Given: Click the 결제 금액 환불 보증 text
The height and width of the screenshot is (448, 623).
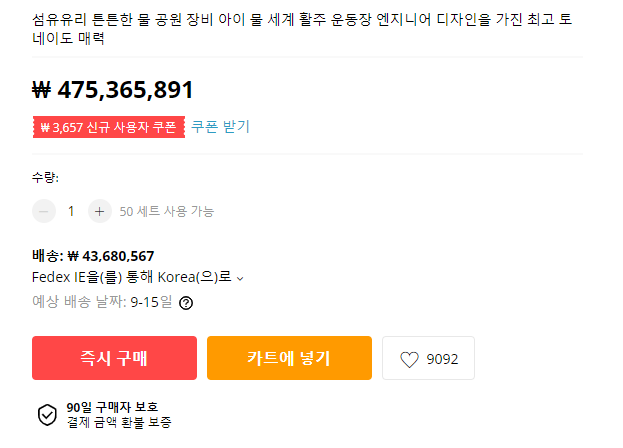Looking at the screenshot, I should tap(122, 422).
